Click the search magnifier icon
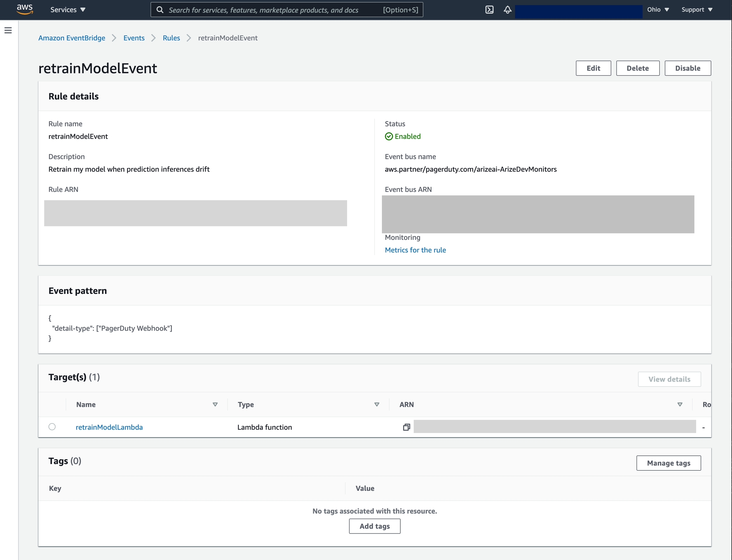The width and height of the screenshot is (732, 560). pos(160,10)
